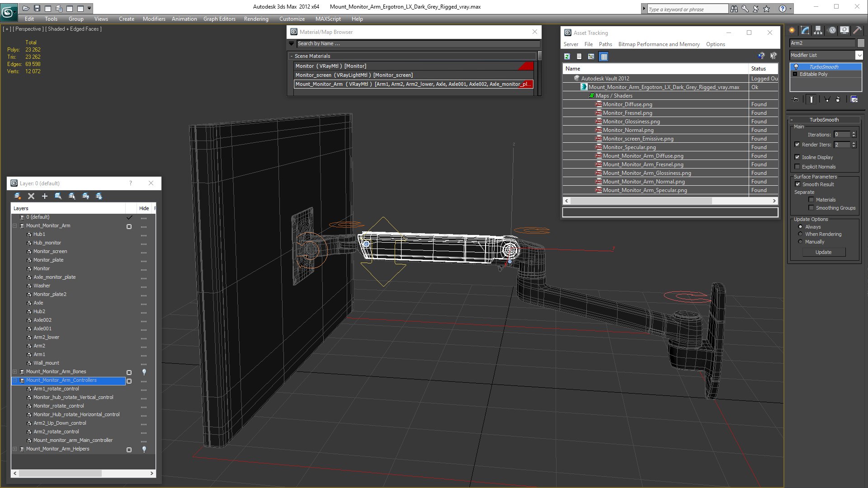Open the Modifier List dropdown
This screenshot has height=488, width=868.
[x=859, y=55]
